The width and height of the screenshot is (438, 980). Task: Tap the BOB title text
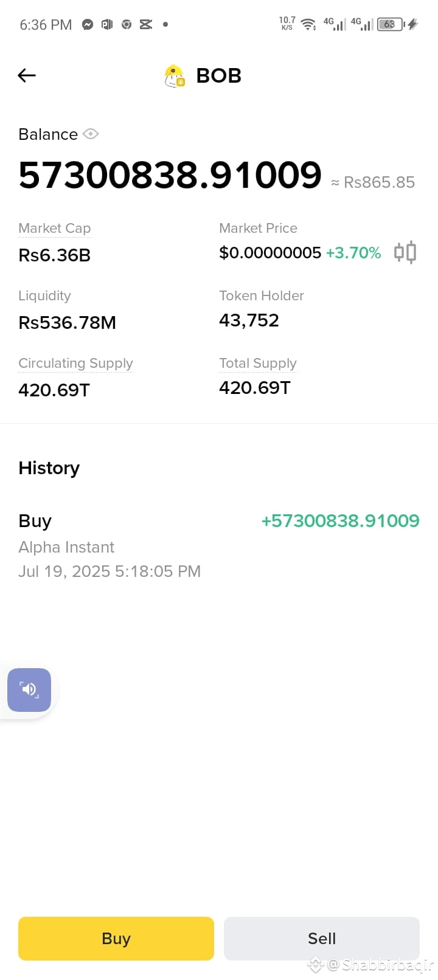[219, 76]
